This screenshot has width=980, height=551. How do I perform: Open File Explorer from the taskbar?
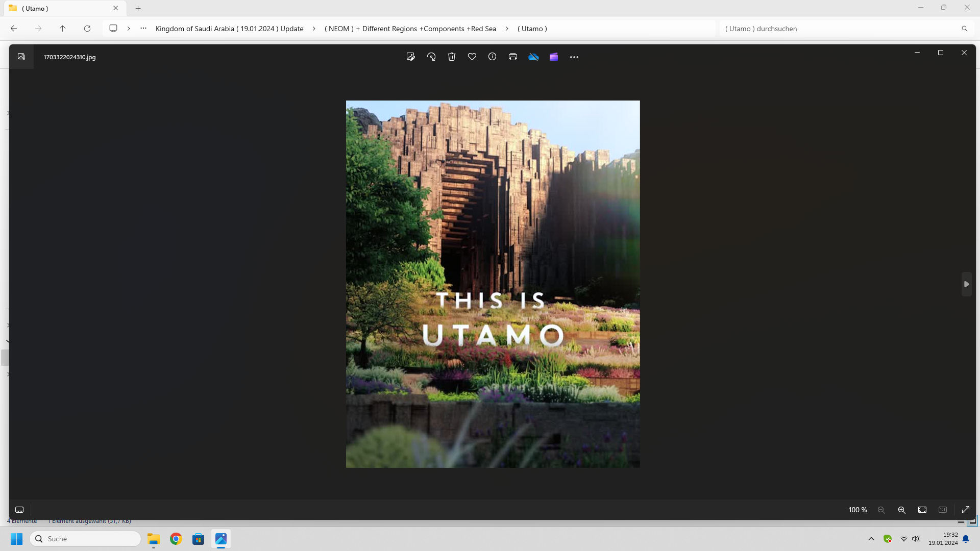[154, 539]
